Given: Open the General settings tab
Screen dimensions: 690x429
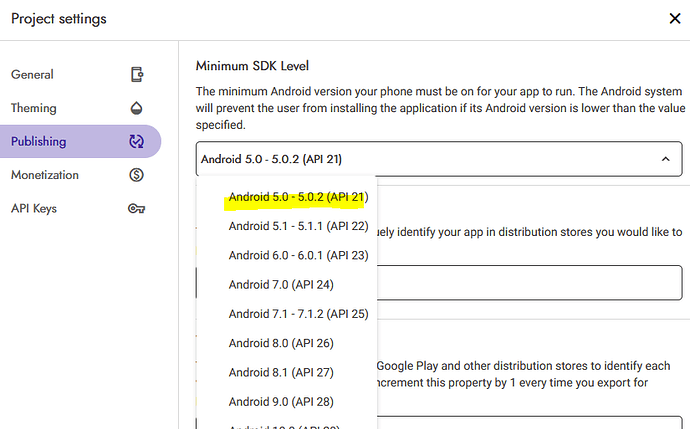Looking at the screenshot, I should [33, 75].
